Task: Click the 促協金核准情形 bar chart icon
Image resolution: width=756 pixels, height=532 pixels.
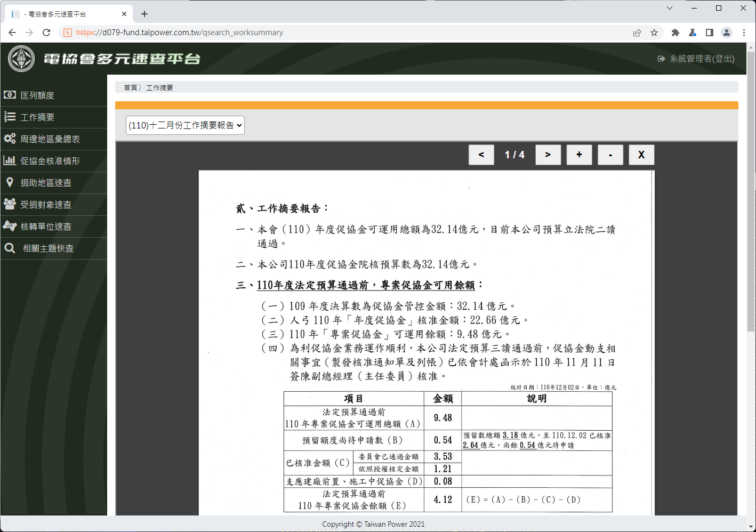Action: pos(10,160)
